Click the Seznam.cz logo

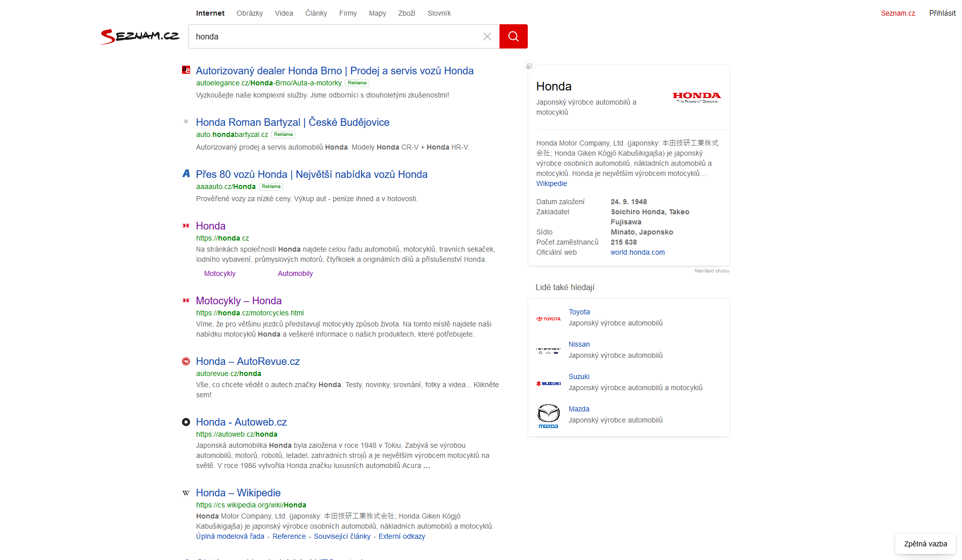click(x=140, y=36)
